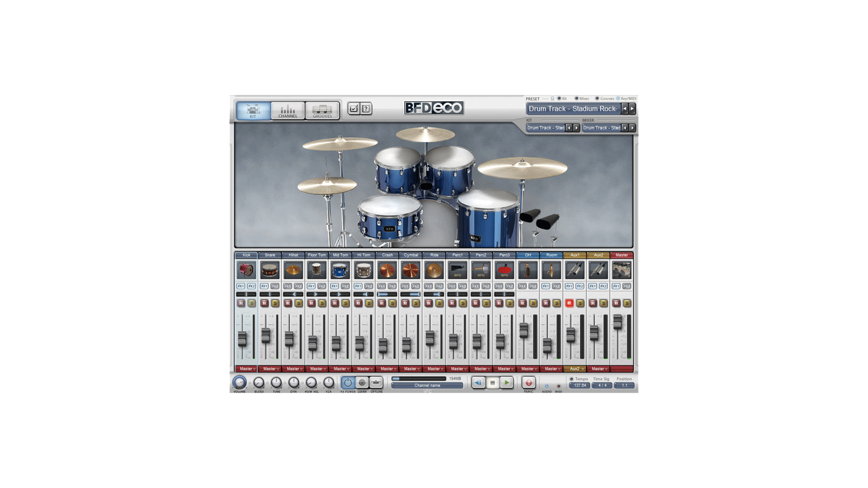Open the OH output Master dropdown
Screen dimensions: 868x488
click(527, 369)
